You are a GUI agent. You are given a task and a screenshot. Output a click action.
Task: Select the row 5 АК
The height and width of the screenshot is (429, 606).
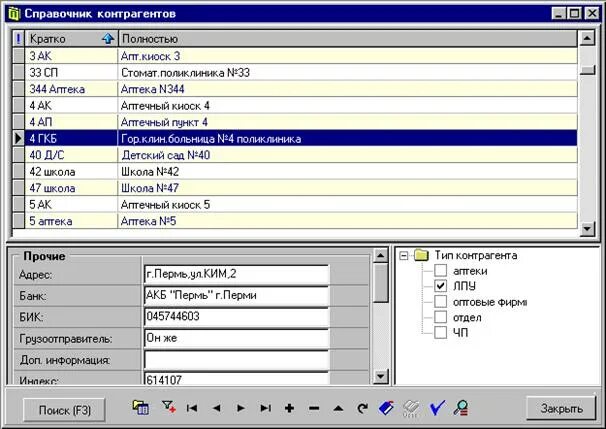(301, 204)
